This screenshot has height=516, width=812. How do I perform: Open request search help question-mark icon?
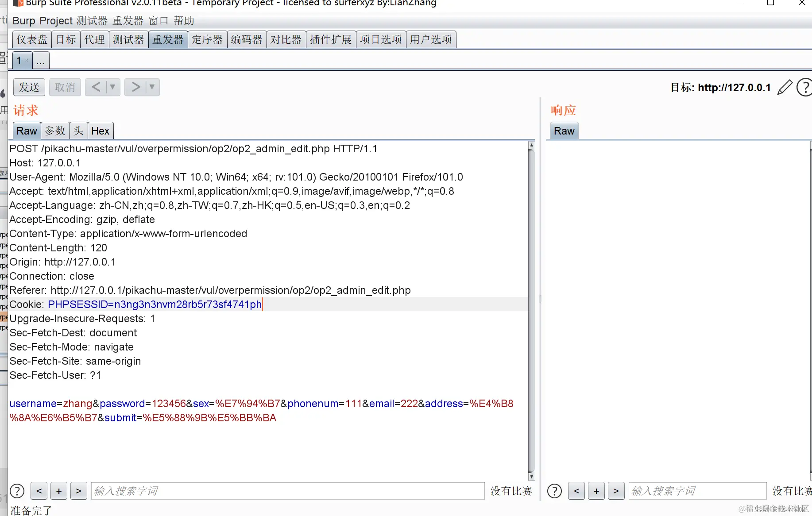click(17, 491)
